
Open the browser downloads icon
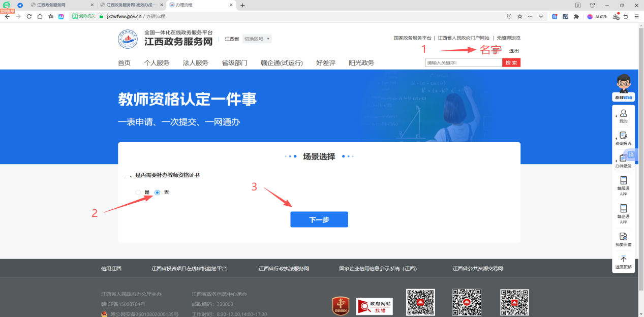(616, 16)
